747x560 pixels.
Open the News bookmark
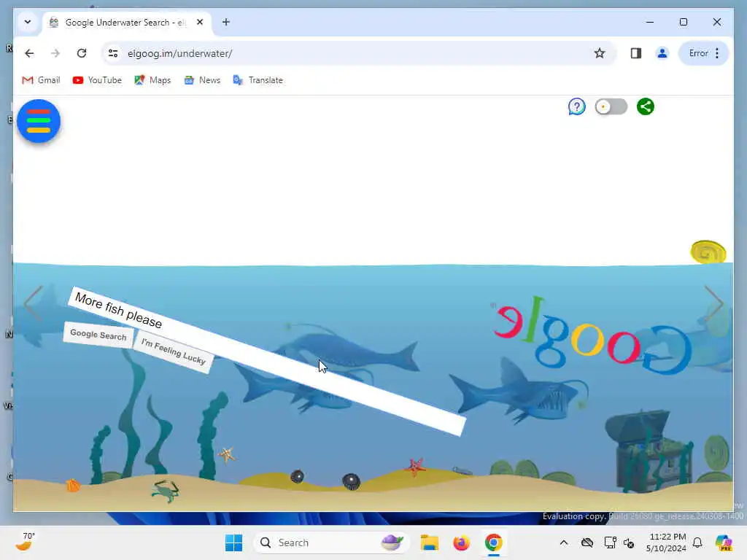(202, 80)
